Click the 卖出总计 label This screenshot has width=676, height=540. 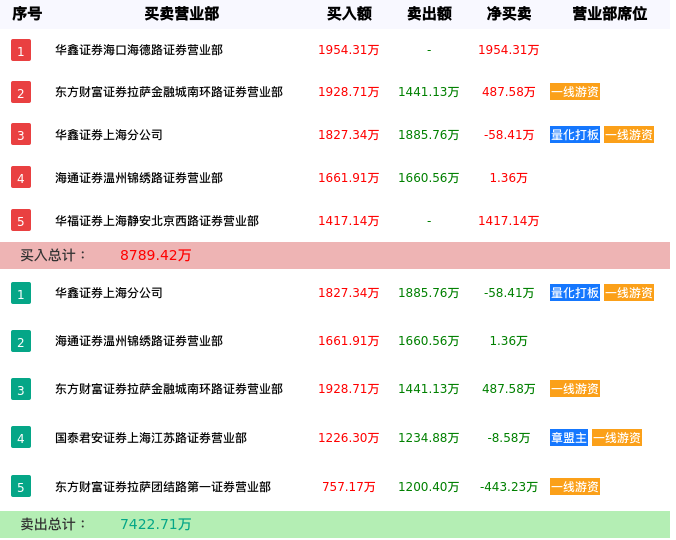(x=53, y=524)
